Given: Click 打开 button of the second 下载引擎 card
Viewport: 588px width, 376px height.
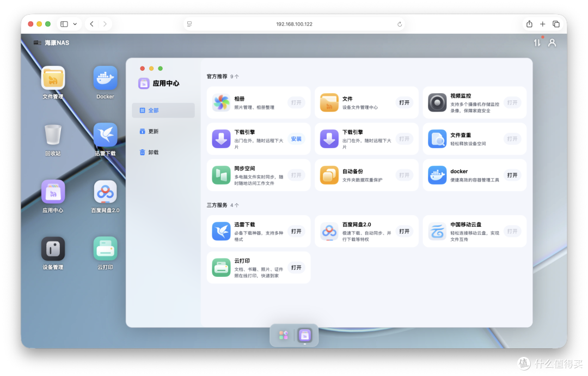Looking at the screenshot, I should click(x=404, y=139).
